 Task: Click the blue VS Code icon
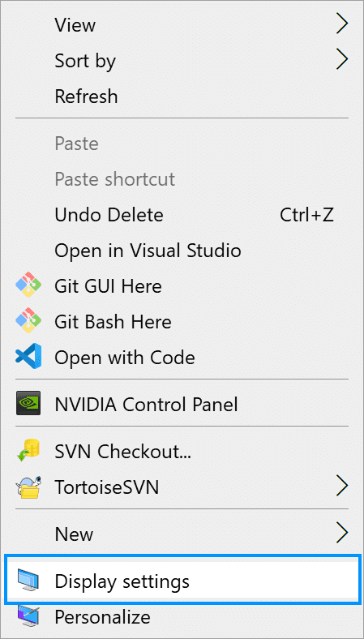pos(28,358)
